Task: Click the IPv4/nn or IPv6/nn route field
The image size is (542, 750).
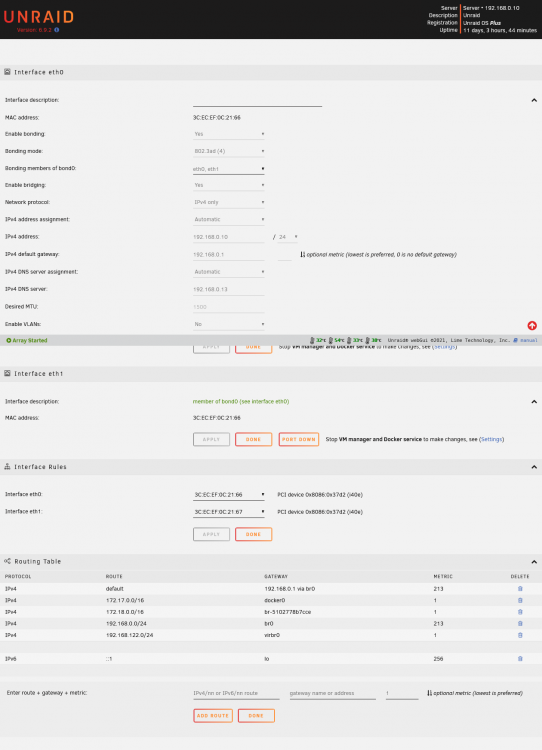Action: tap(236, 693)
